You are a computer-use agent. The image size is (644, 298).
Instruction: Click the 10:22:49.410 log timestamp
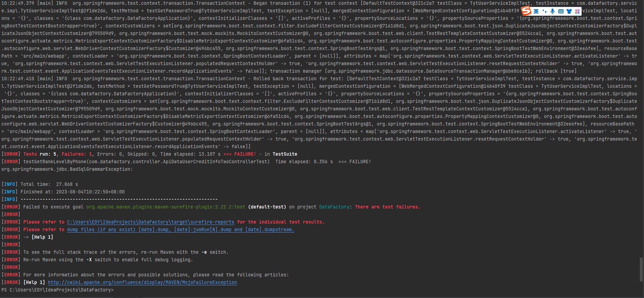click(18, 79)
